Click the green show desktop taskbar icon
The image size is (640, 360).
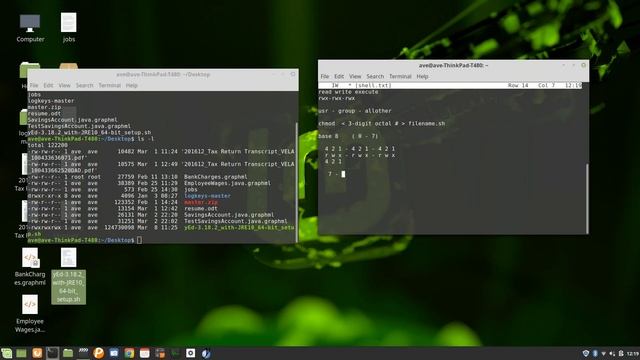coord(21,353)
